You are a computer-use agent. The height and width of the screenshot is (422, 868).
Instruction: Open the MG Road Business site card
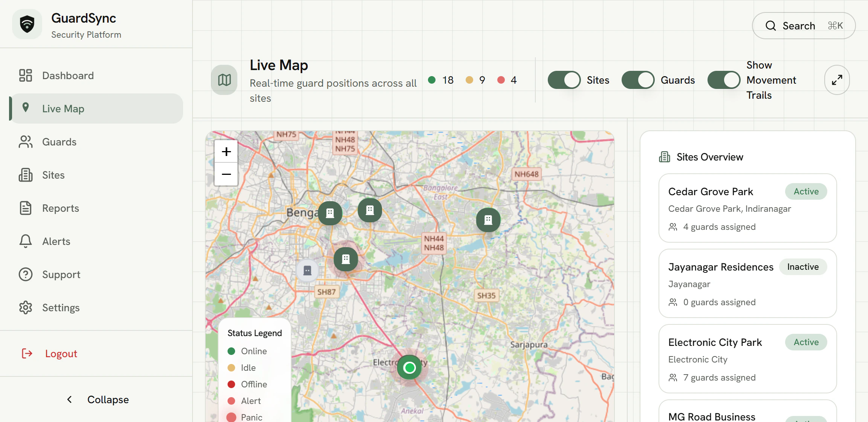tap(747, 411)
